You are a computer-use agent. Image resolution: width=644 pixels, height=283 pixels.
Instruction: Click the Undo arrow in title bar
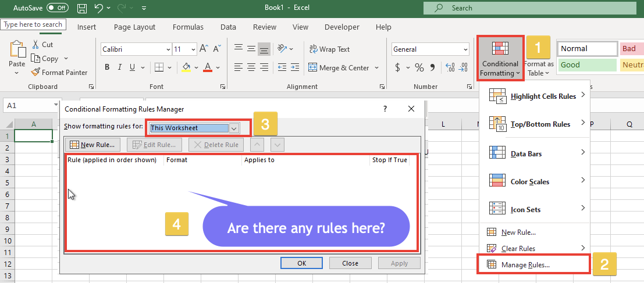tap(99, 8)
